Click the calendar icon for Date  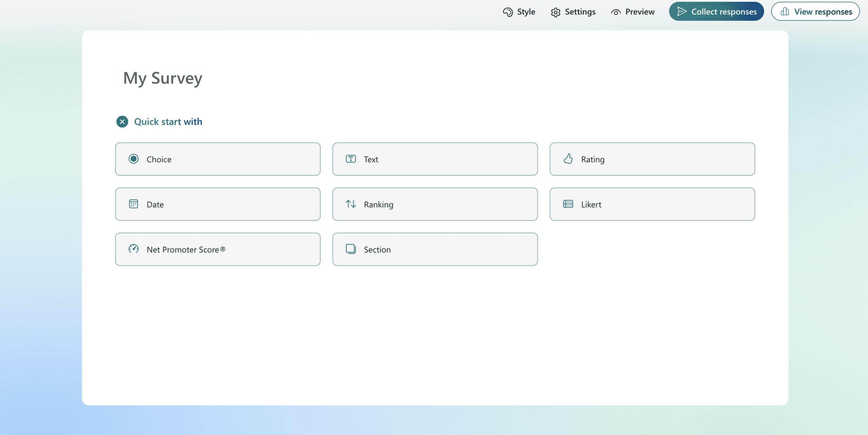coord(134,204)
